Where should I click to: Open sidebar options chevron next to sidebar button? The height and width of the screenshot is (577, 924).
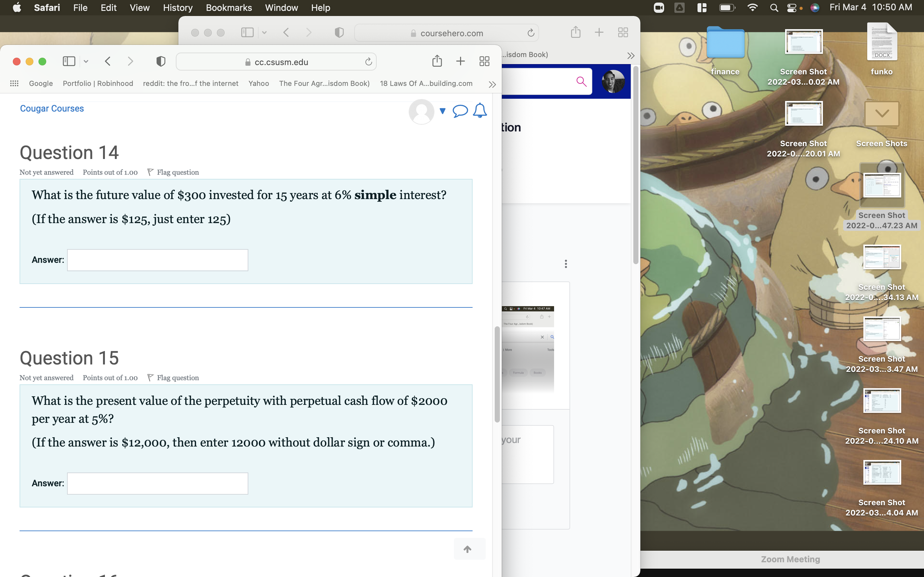pos(86,62)
